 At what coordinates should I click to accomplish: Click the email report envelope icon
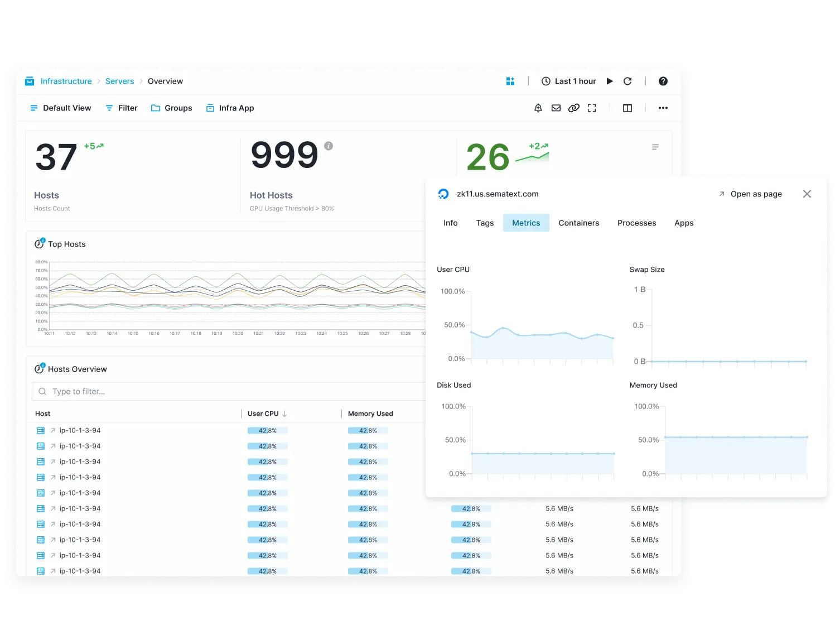pyautogui.click(x=556, y=108)
